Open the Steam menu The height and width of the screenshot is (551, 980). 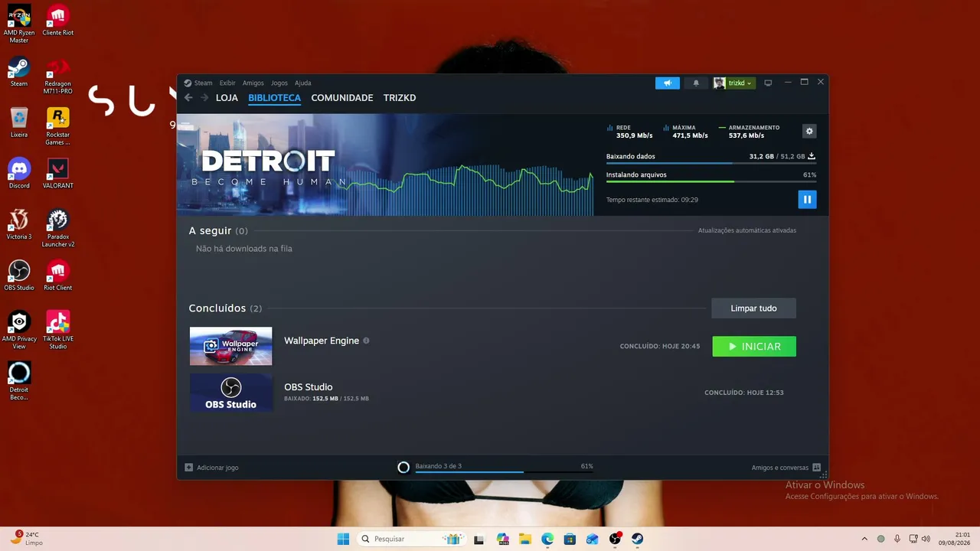203,83
